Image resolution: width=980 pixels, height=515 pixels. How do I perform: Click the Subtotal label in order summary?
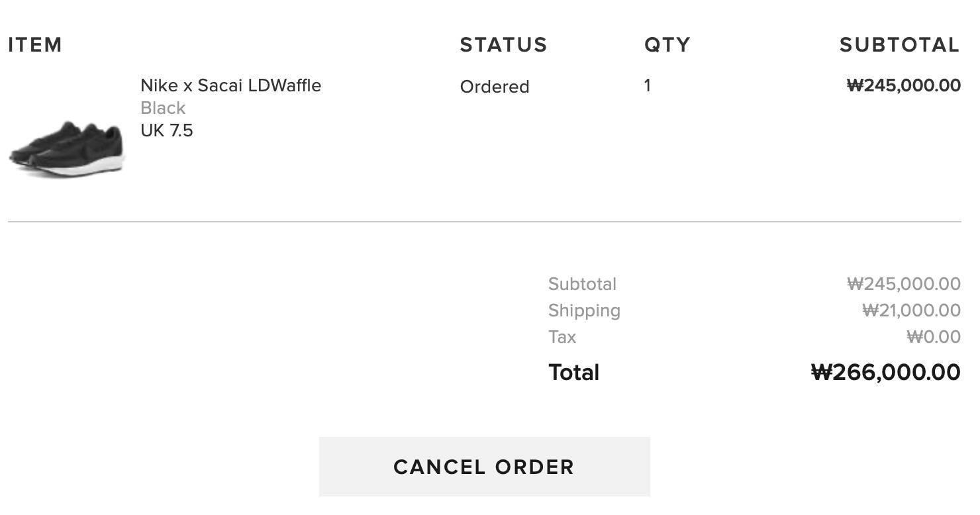[582, 284]
